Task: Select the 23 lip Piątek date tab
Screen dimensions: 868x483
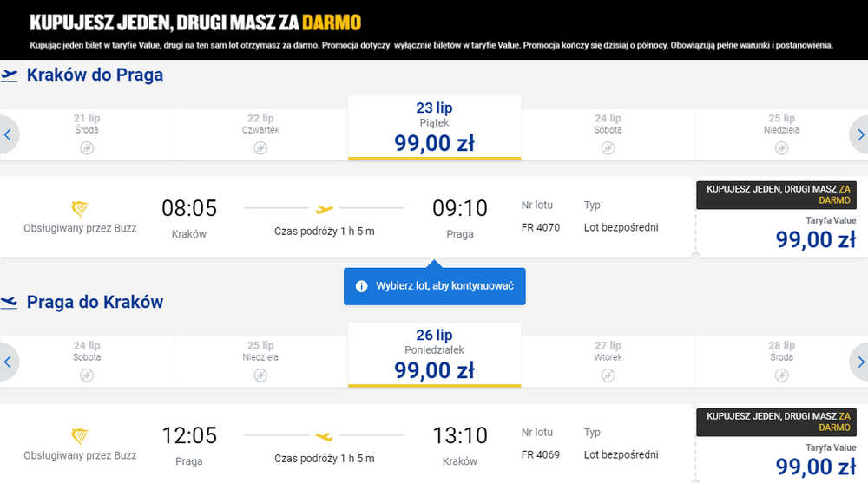Action: [x=435, y=127]
